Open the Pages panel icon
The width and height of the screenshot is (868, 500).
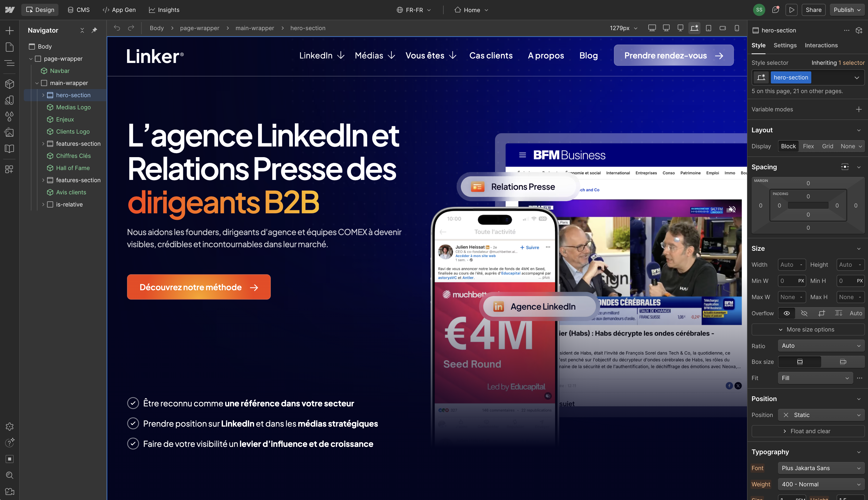coord(10,47)
